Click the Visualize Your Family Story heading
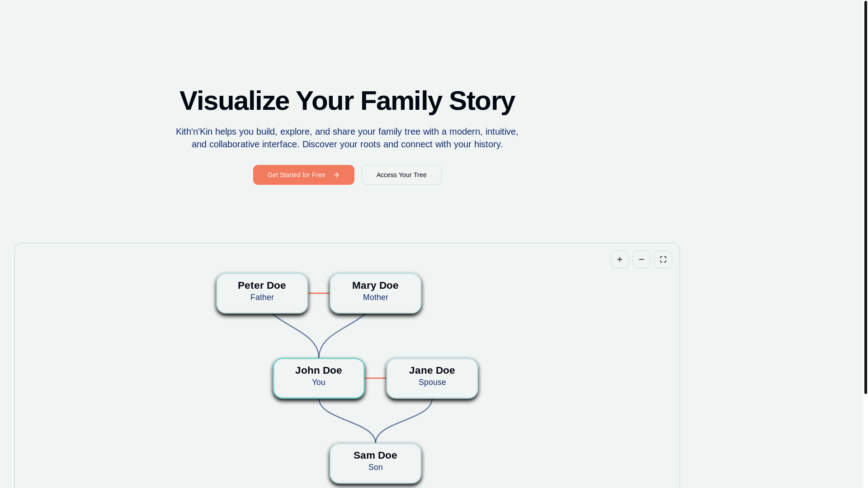868x488 pixels. coord(347,100)
